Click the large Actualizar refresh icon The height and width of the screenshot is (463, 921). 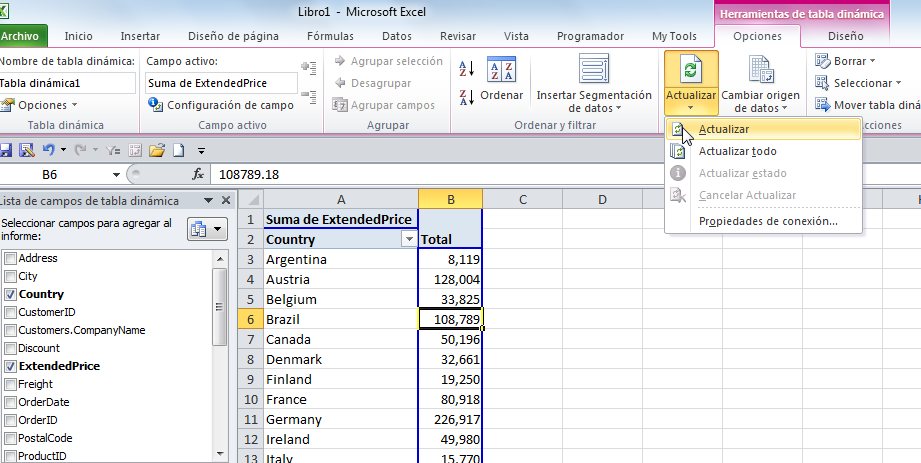pos(691,70)
